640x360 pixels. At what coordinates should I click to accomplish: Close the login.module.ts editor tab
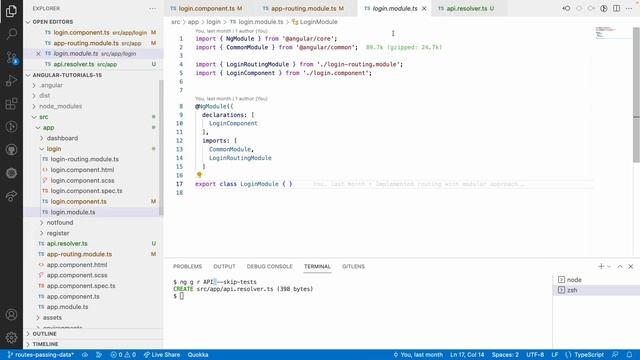pos(424,9)
